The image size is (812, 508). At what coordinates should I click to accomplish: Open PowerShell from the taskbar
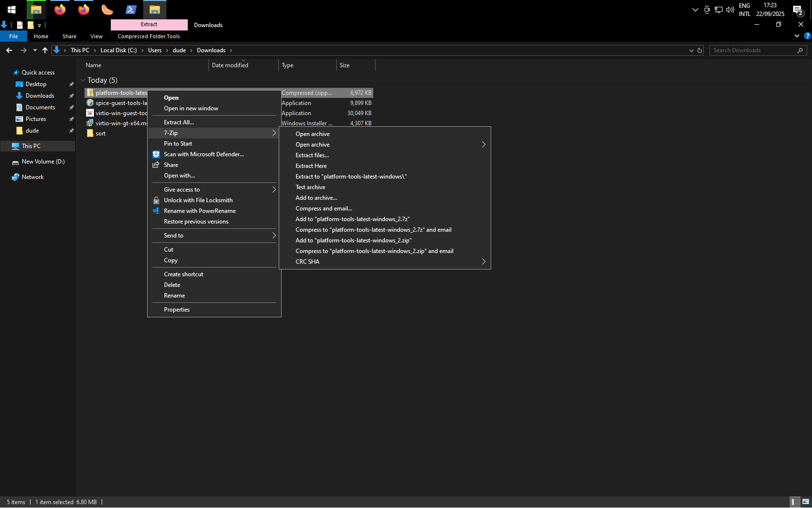click(131, 10)
